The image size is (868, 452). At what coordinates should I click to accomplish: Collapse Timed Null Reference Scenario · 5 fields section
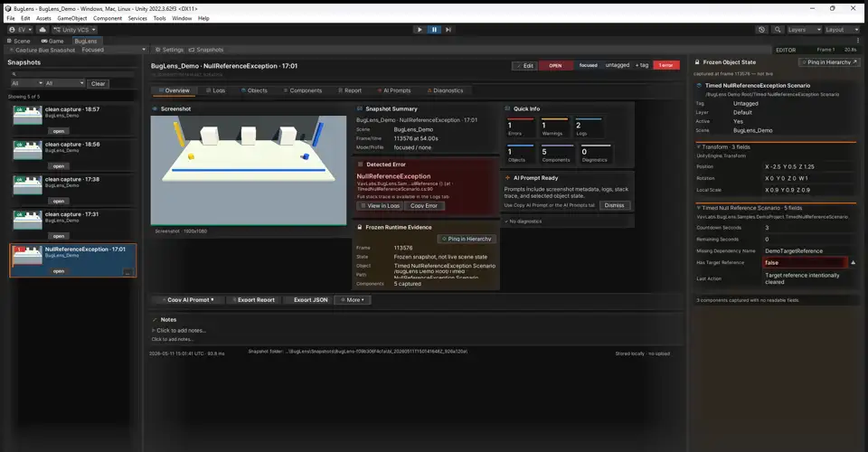coord(749,208)
